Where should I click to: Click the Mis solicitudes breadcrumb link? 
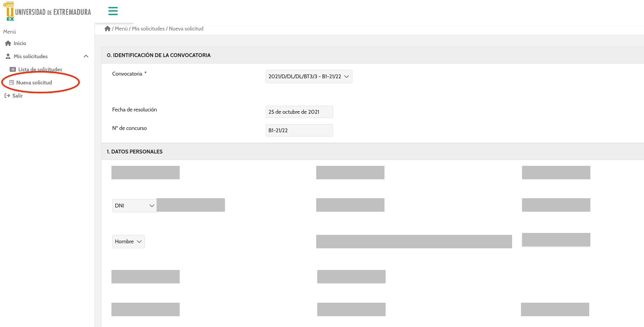pos(148,29)
